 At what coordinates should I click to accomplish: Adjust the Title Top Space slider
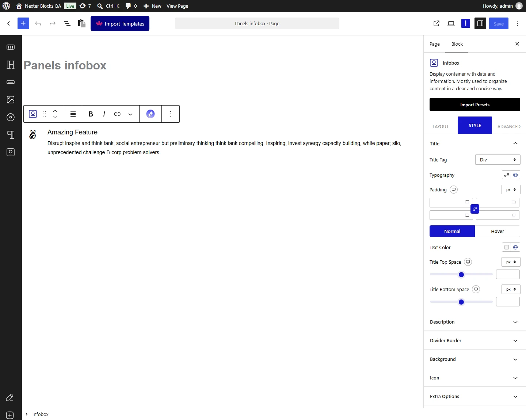(x=461, y=274)
